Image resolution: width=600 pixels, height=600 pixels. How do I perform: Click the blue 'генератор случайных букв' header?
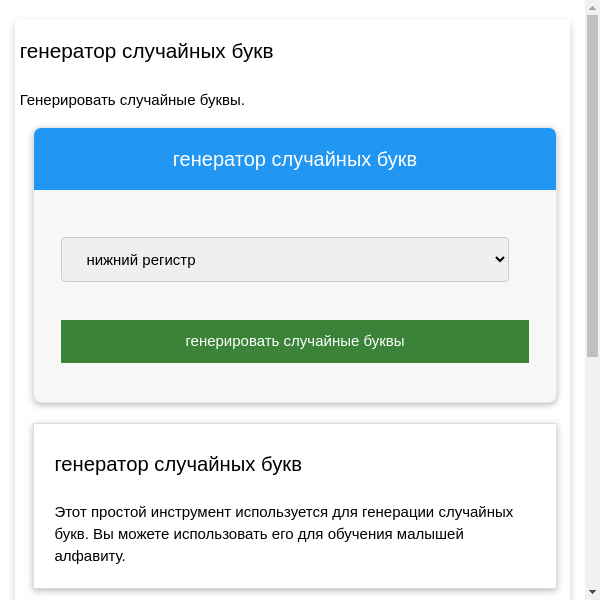[x=295, y=159]
